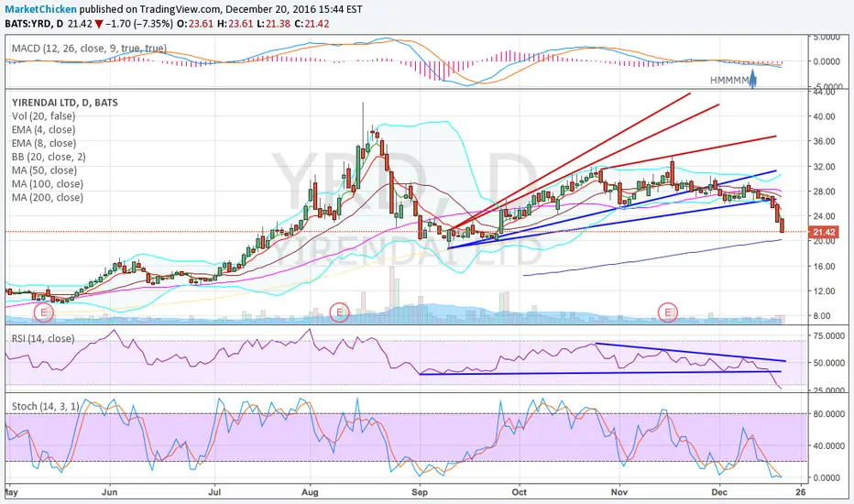Click the Jun label on time axis
Image resolution: width=854 pixels, height=504 pixels.
109,492
